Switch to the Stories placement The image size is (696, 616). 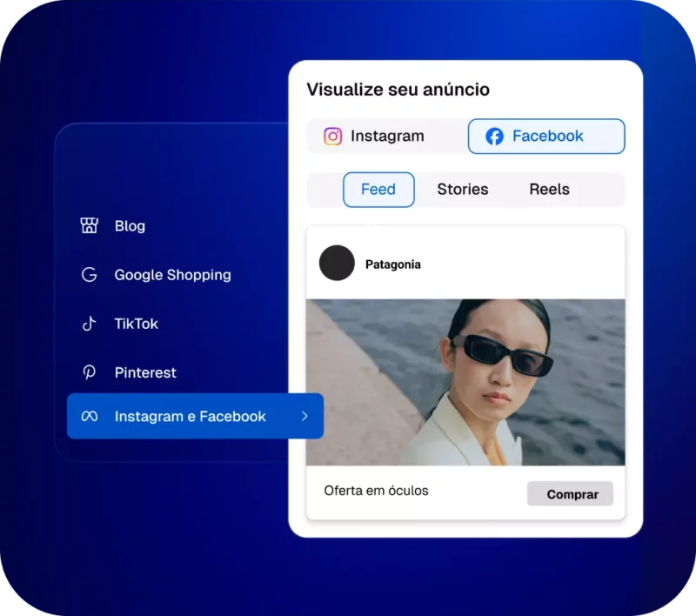pos(462,190)
